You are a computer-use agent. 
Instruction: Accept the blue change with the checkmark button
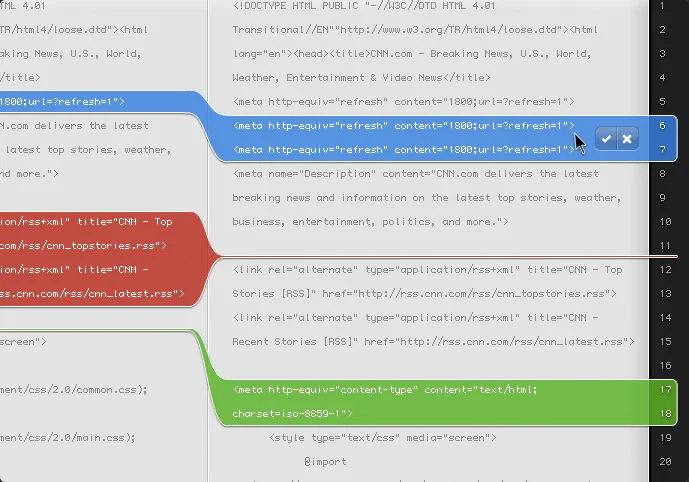click(606, 139)
